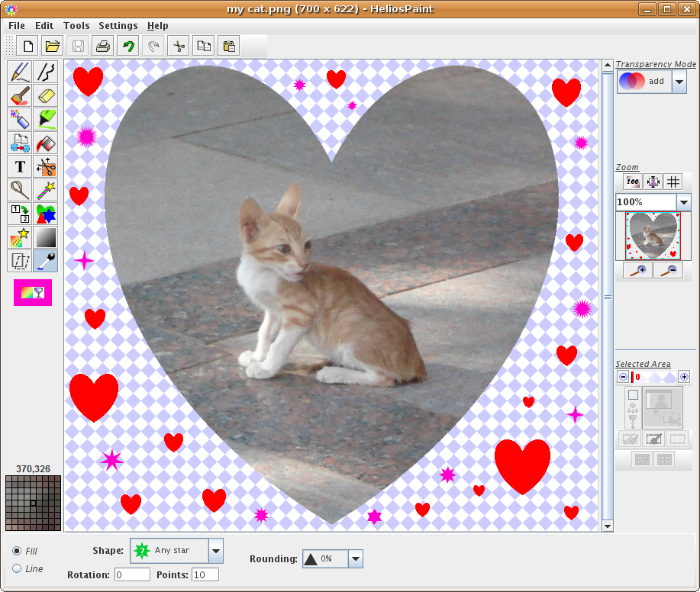The height and width of the screenshot is (592, 700).
Task: Toggle the pixel grid display
Action: (x=673, y=182)
